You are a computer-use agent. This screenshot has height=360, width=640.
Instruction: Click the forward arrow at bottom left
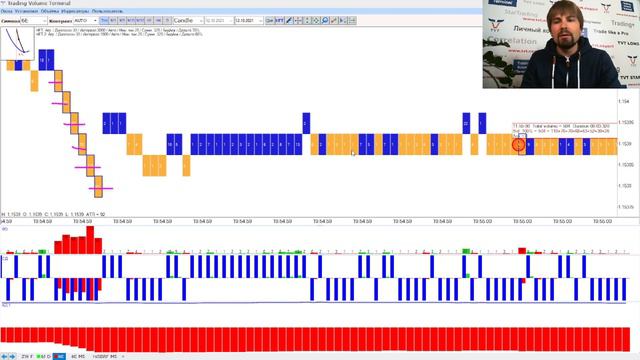12,356
